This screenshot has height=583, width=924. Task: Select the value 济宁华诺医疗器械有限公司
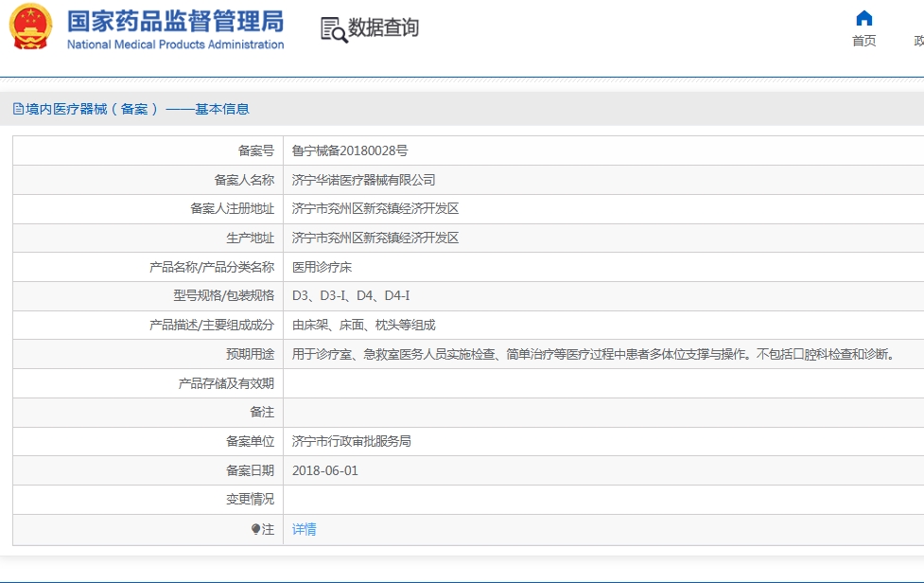363,181
